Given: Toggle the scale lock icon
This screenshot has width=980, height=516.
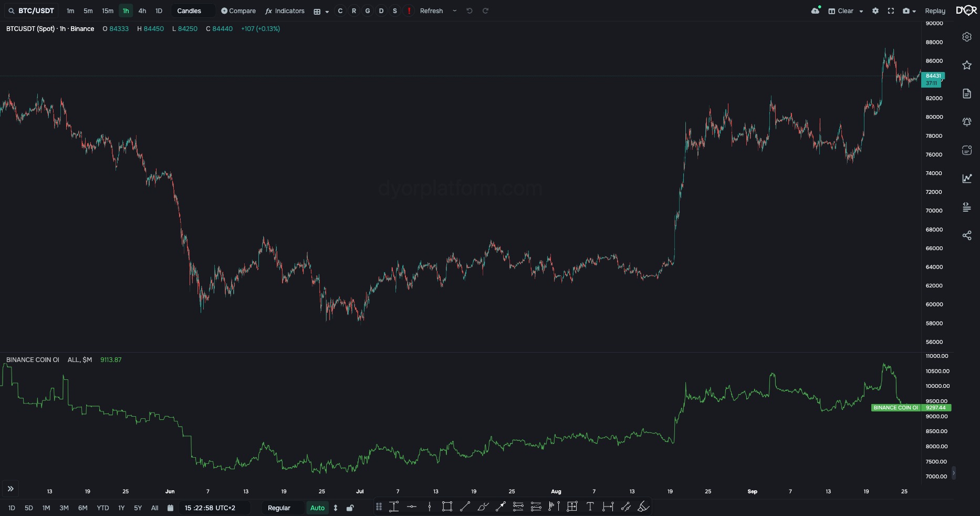Looking at the screenshot, I should (350, 508).
